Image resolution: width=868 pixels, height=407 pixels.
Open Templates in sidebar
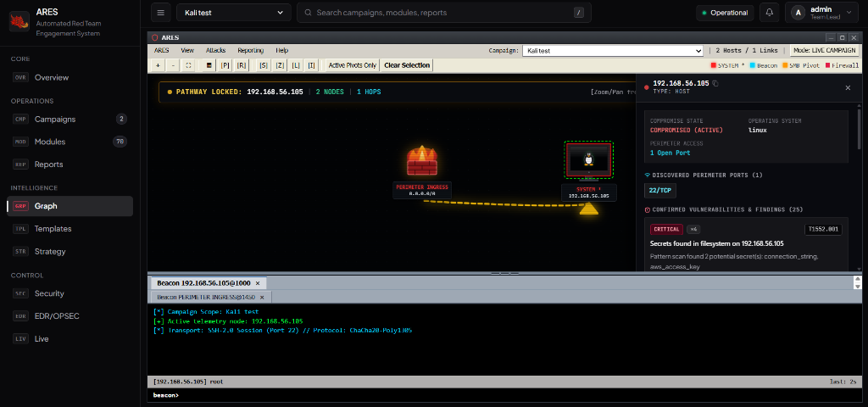70,229
